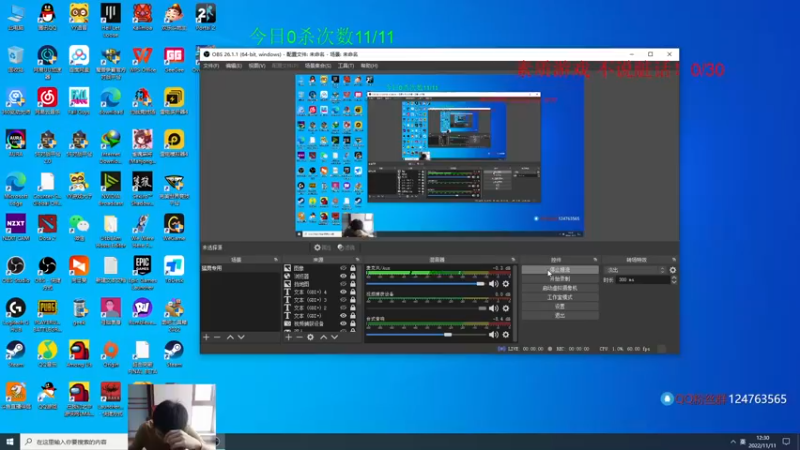Toggle lock on 文本 (GDI+) 2 source

tap(353, 308)
